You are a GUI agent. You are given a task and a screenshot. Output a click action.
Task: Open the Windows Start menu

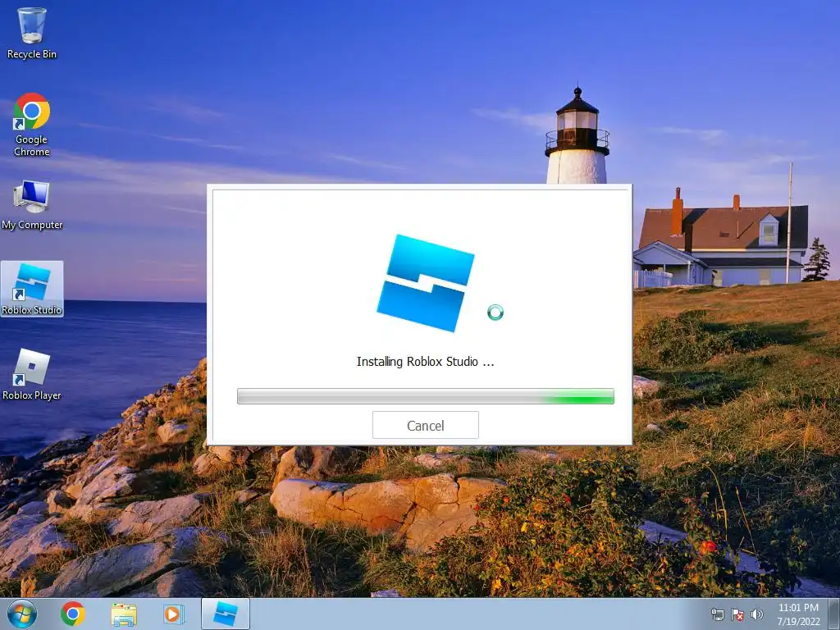(21, 614)
